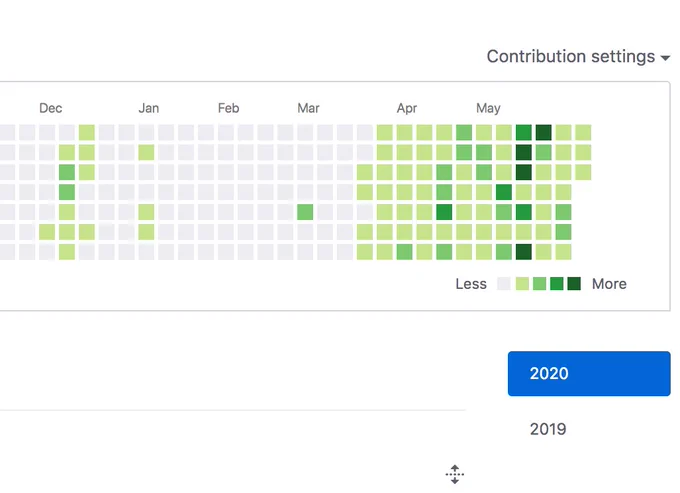Click the Feb month label
The width and height of the screenshot is (680, 493).
(x=229, y=108)
